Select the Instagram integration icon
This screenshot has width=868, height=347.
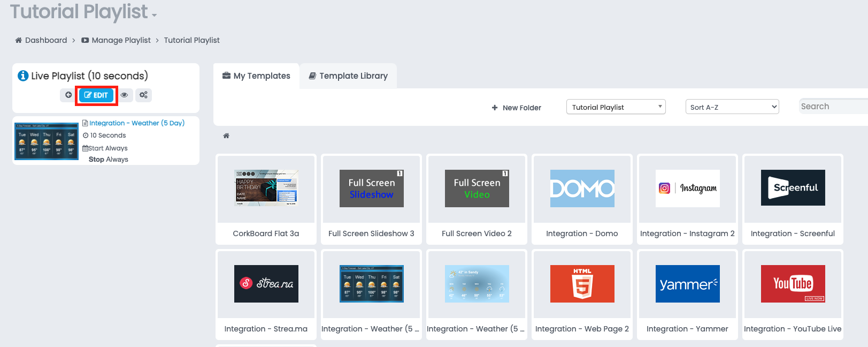click(688, 188)
